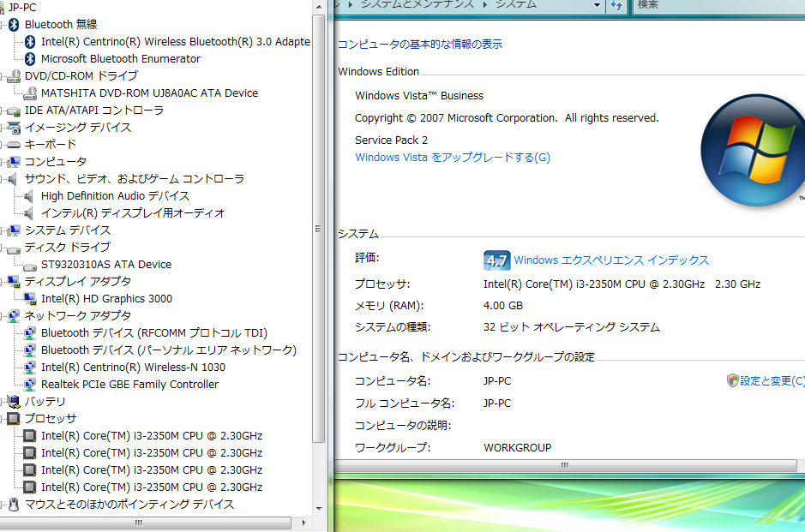Click the text 32 ビット オペレーティング システム

click(x=572, y=327)
